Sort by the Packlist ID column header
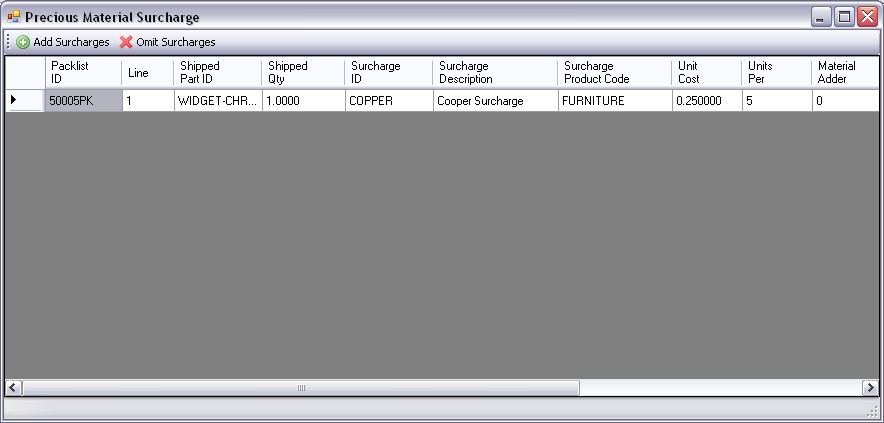884x423 pixels. pyautogui.click(x=84, y=72)
